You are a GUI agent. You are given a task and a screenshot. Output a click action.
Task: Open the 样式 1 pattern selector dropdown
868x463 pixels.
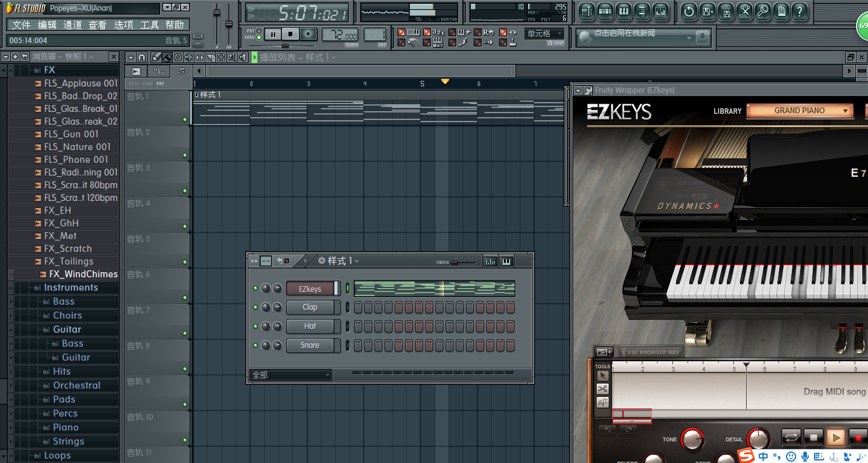[x=343, y=261]
